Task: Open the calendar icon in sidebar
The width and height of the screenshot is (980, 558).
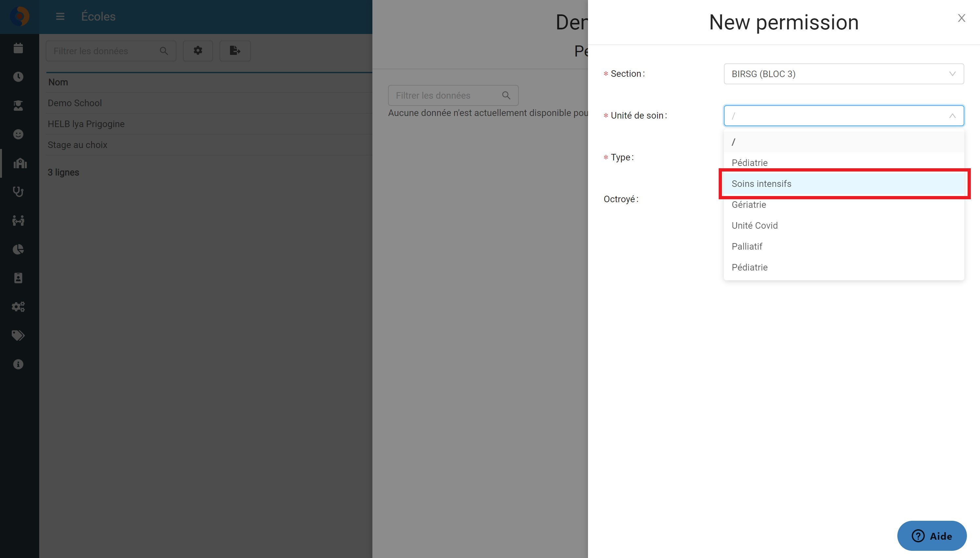Action: coord(18,48)
